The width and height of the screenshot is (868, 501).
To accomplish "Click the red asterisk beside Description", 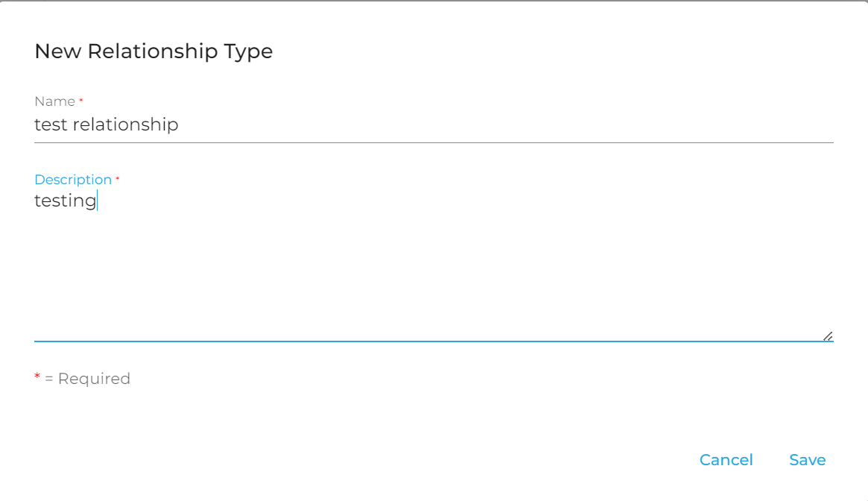I will [118, 178].
